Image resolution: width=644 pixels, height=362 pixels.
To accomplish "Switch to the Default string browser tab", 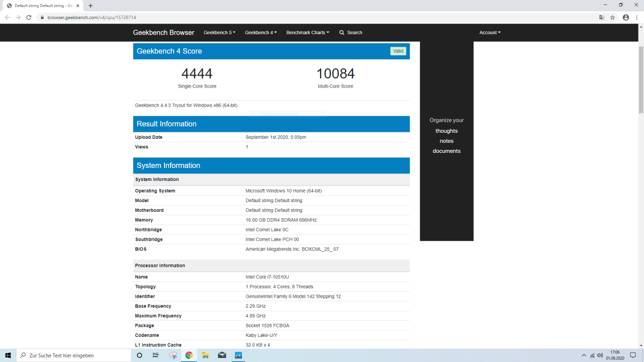I will (x=43, y=6).
